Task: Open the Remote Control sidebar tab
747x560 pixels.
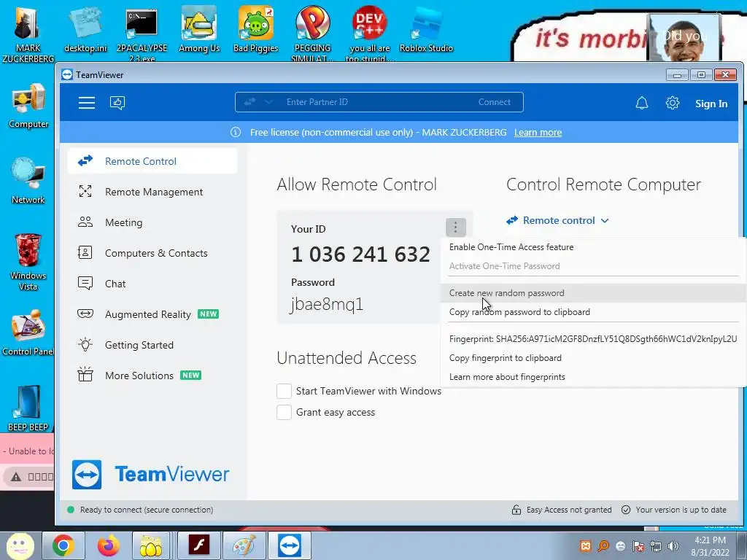Action: click(x=152, y=161)
